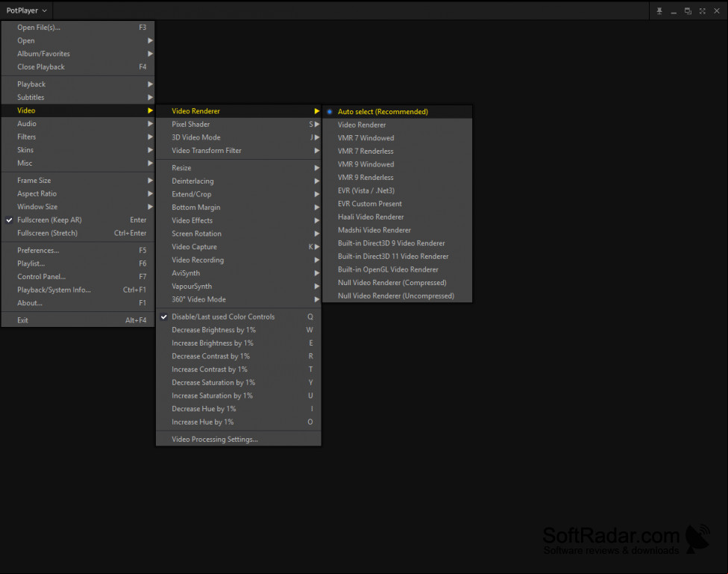Choose VMR 7 Renderless renderer

398,151
